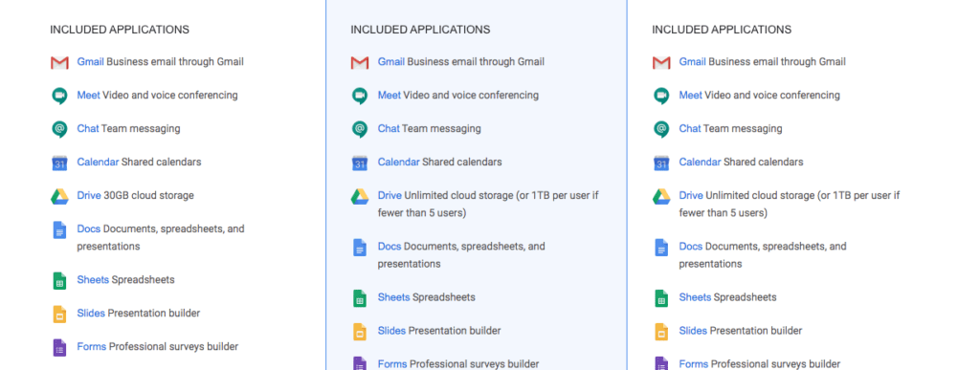Click the Docs icon in the right column
This screenshot has width=980, height=370.
(661, 248)
